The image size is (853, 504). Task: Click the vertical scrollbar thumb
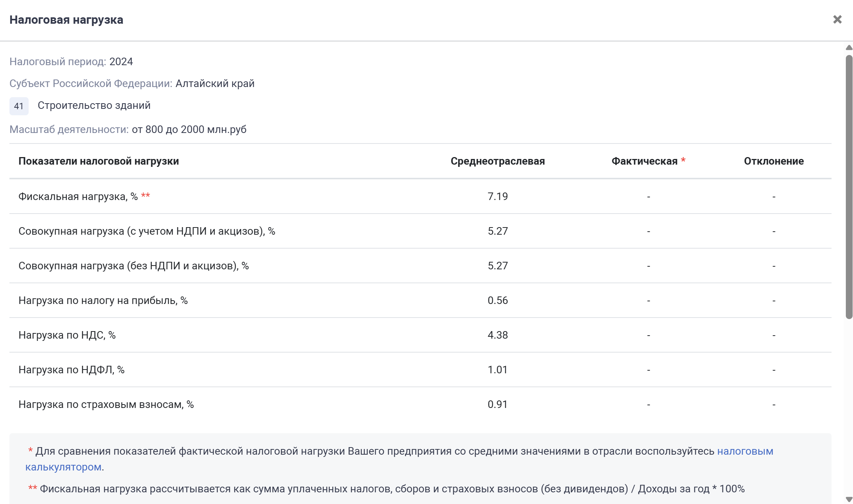(x=849, y=186)
